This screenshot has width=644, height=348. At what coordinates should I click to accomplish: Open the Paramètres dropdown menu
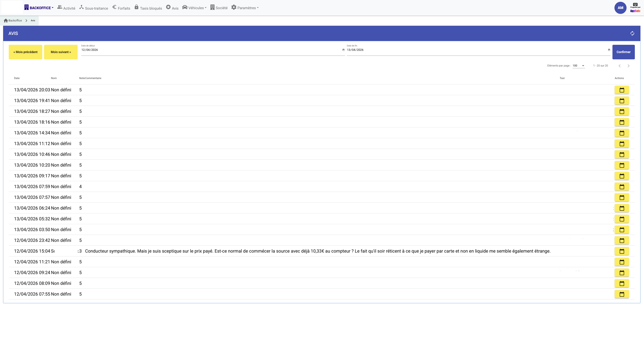(x=245, y=8)
